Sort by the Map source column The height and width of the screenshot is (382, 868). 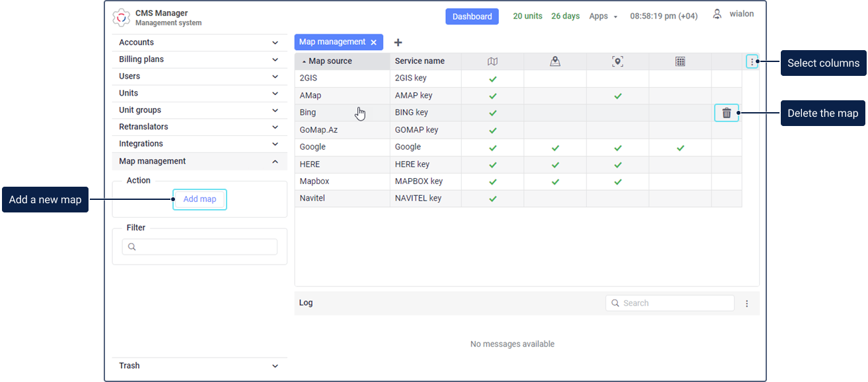[x=330, y=61]
